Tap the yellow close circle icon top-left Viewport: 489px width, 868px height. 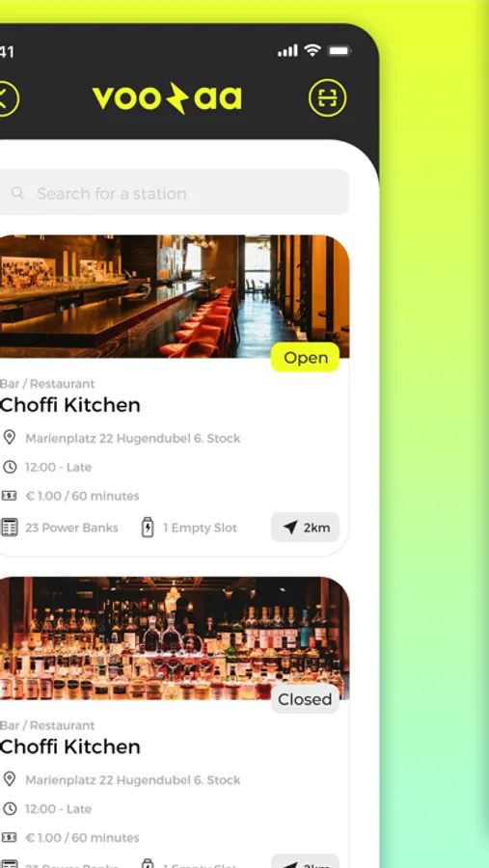(x=8, y=98)
